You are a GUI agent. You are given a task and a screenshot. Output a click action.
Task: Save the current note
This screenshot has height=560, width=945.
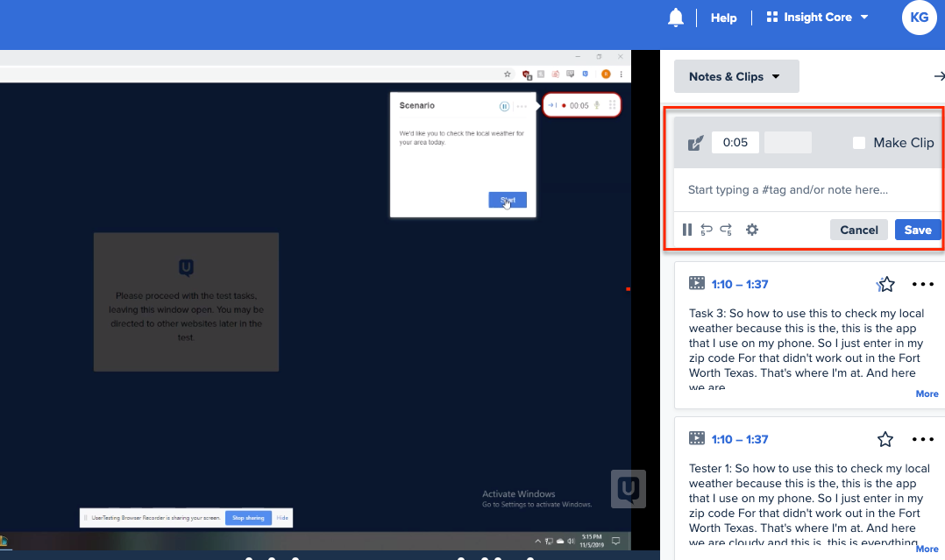pos(918,230)
